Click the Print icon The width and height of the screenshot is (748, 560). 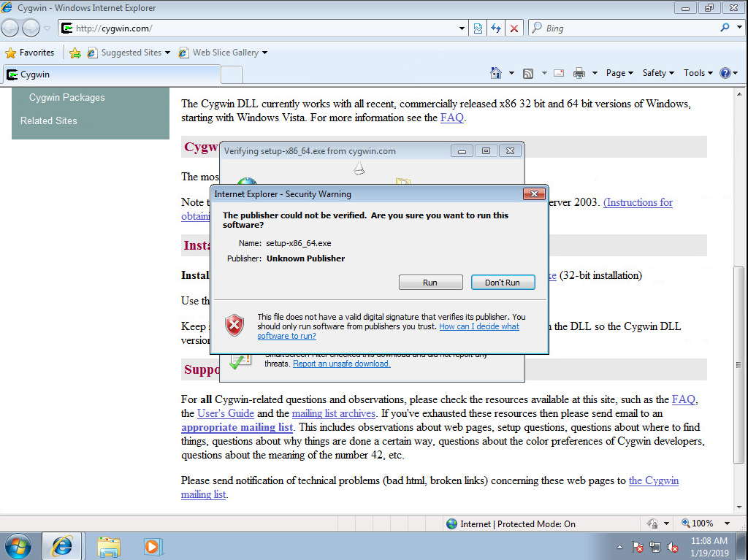pyautogui.click(x=579, y=73)
